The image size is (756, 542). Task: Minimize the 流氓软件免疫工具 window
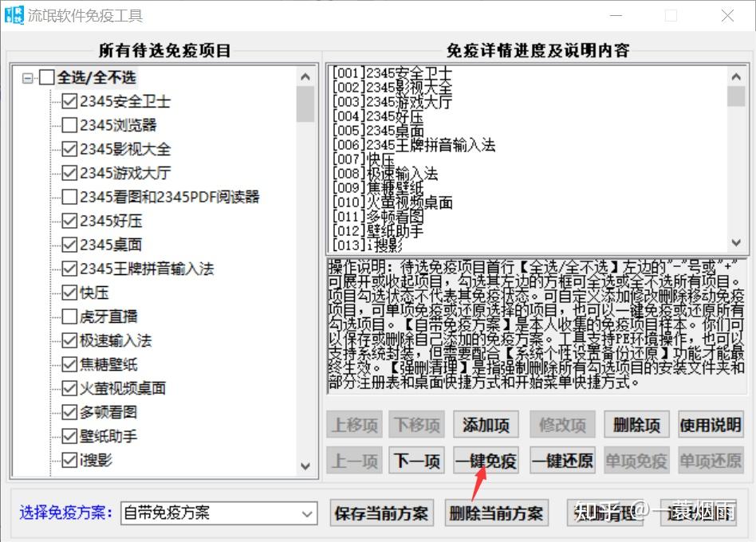(x=616, y=15)
